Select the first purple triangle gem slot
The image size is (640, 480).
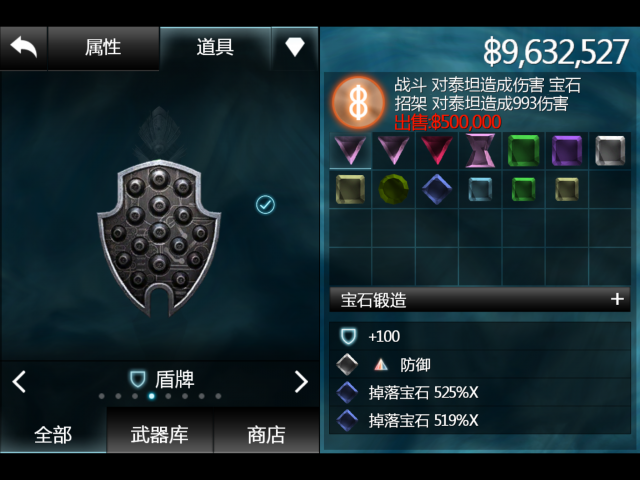[350, 150]
